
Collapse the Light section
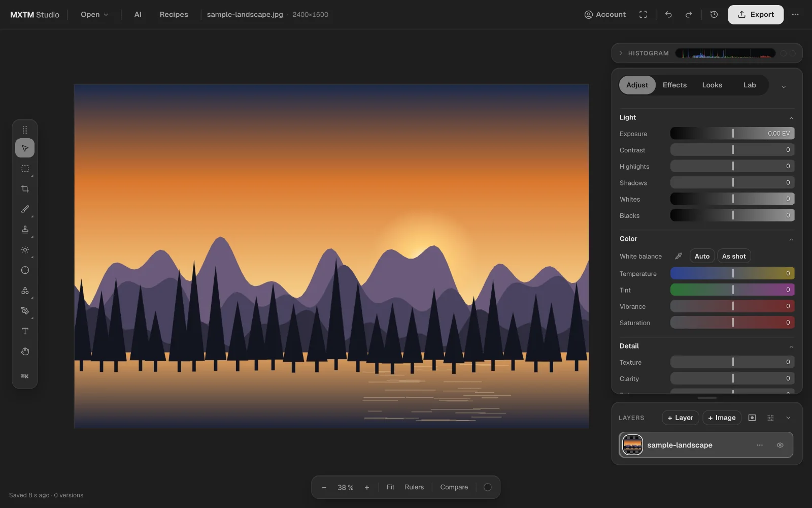pyautogui.click(x=791, y=118)
